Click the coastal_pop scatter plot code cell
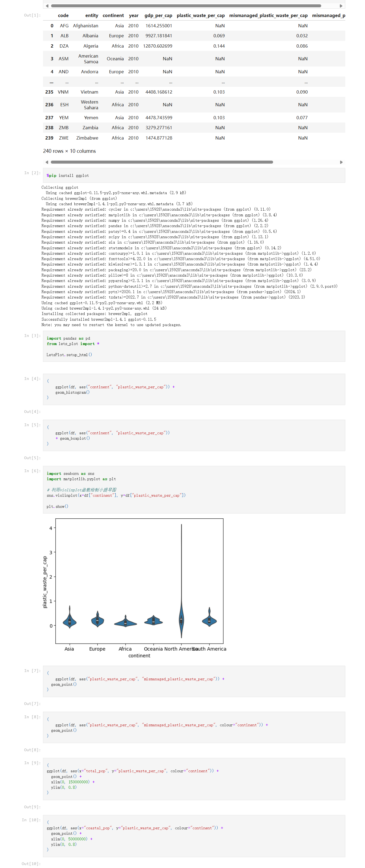Screen dimensions: 365x868 pos(194,836)
